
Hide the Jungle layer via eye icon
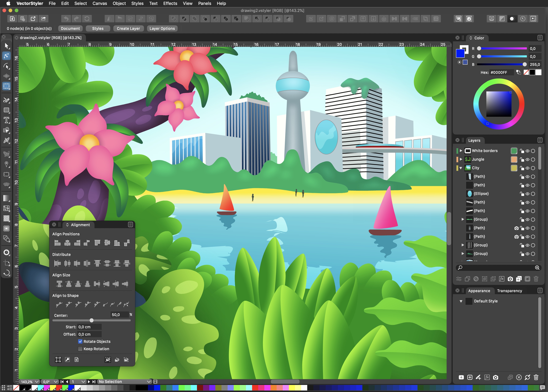click(527, 160)
